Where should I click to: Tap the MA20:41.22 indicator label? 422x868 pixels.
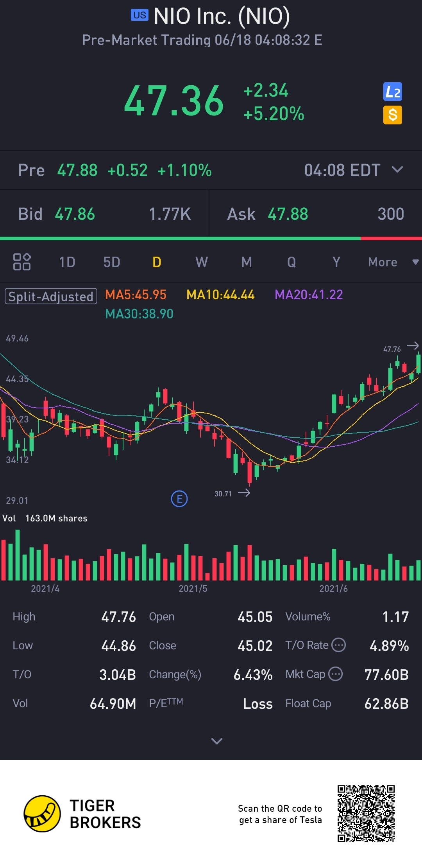pos(309,295)
